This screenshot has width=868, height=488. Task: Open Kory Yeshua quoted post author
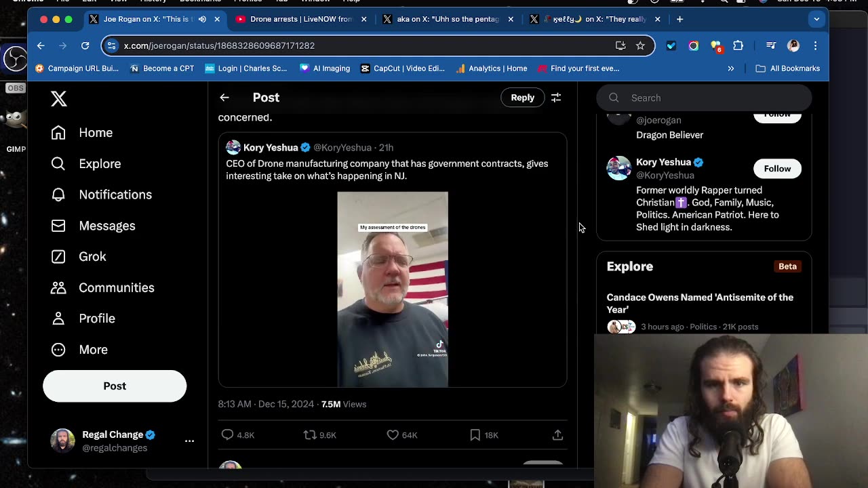271,147
